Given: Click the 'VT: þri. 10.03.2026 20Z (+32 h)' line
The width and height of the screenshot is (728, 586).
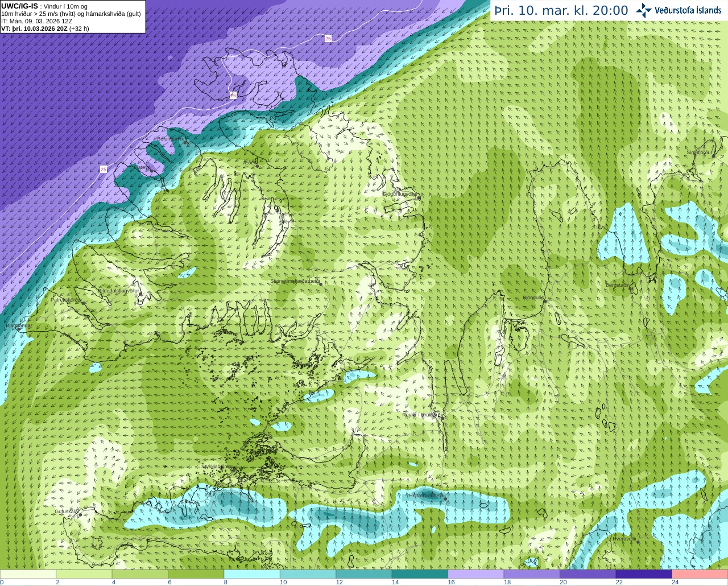Looking at the screenshot, I should (x=45, y=28).
